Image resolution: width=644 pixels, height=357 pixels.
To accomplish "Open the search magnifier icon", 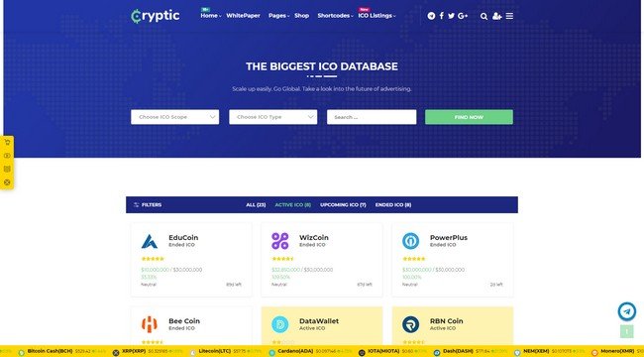I will click(483, 16).
